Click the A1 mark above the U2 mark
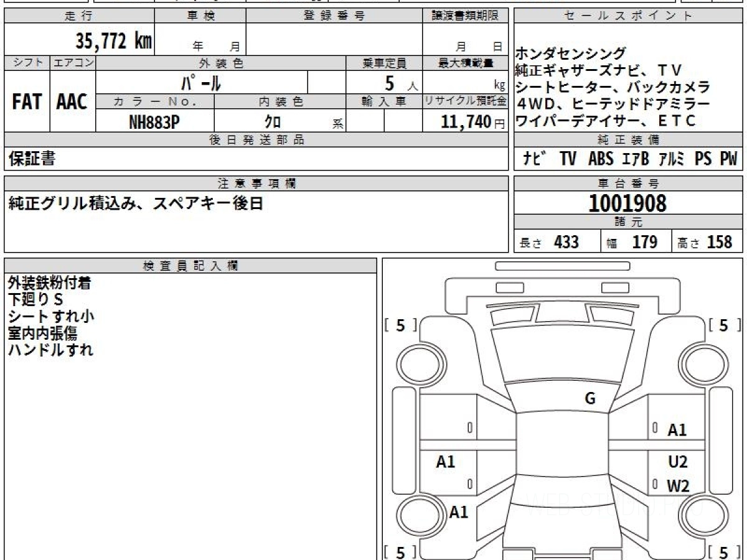 pos(677,430)
